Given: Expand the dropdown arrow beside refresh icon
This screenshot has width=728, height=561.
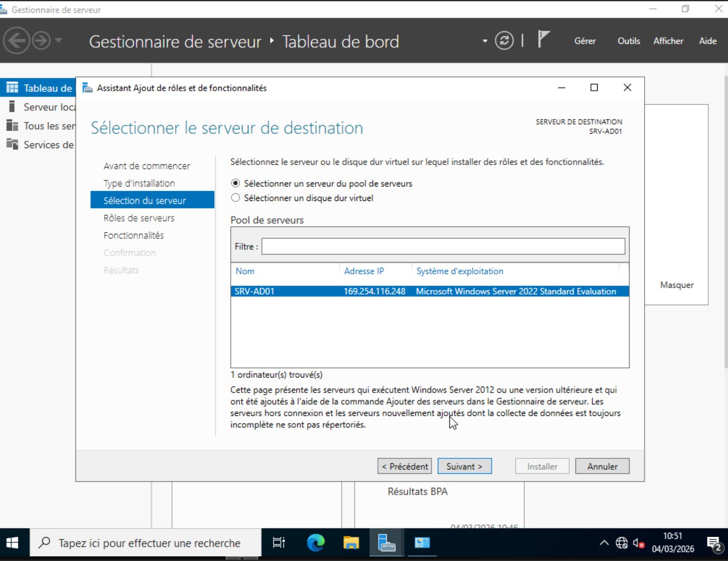Looking at the screenshot, I should coord(485,41).
